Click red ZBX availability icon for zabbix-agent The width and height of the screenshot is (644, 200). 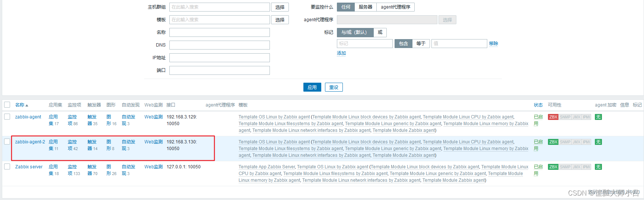click(553, 117)
